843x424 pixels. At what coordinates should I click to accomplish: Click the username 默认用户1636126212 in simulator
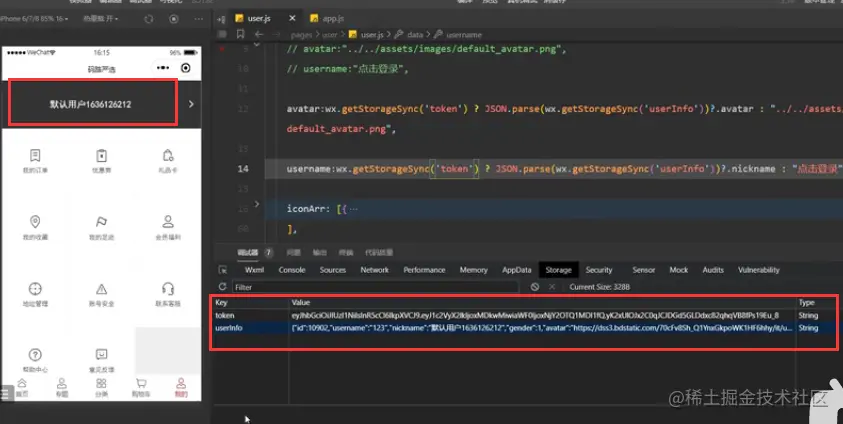(90, 104)
